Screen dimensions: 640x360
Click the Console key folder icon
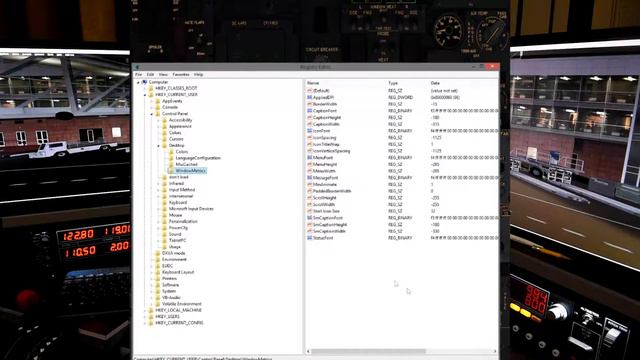tap(158, 107)
